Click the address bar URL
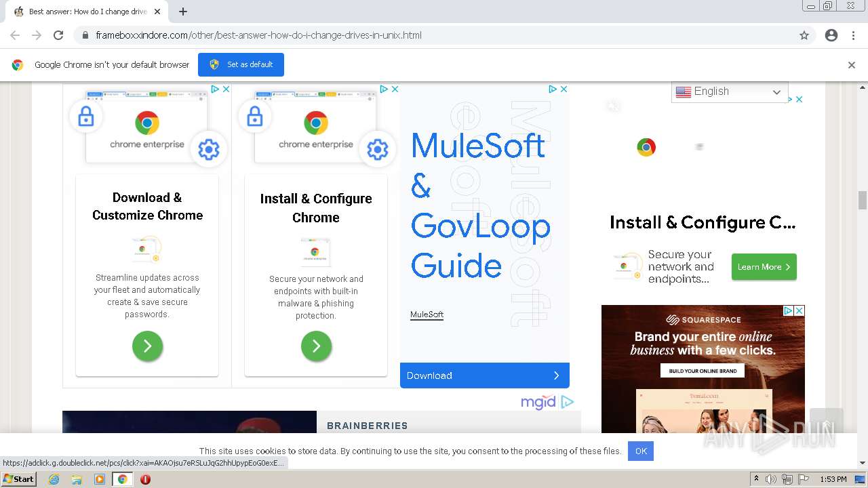Viewport: 868px width, 488px height. click(258, 35)
